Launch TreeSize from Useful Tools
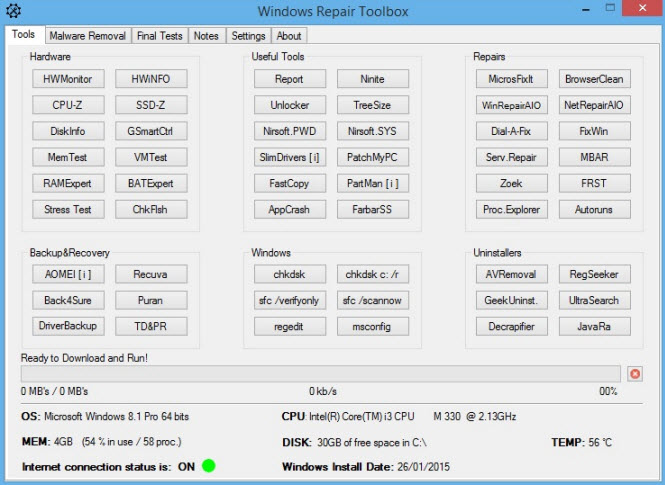 click(x=373, y=105)
